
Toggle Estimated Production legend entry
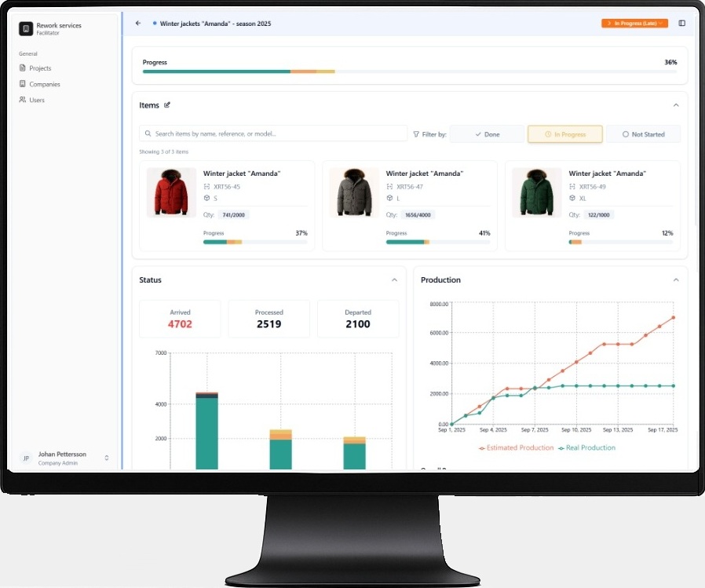click(516, 447)
